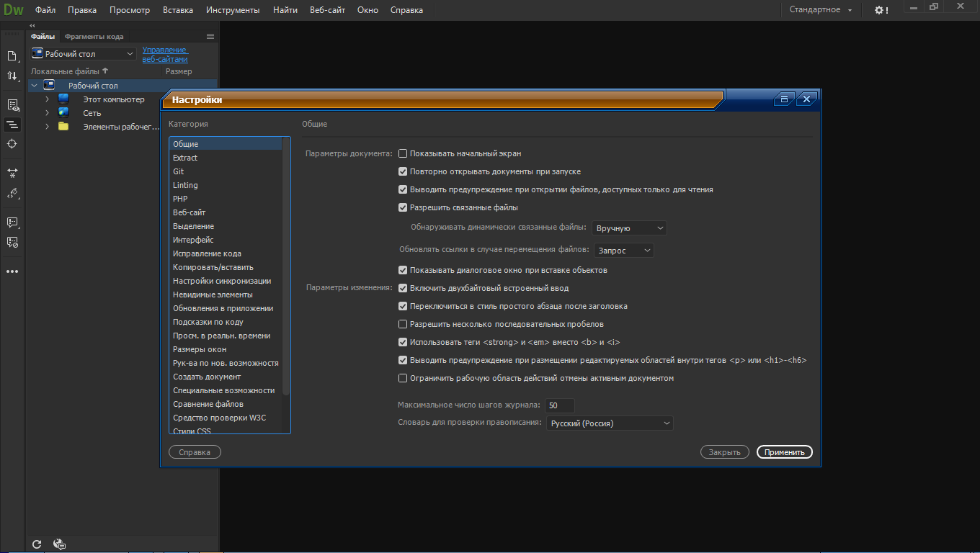The height and width of the screenshot is (553, 980).
Task: Click the Expand All code icon
Action: click(x=12, y=173)
